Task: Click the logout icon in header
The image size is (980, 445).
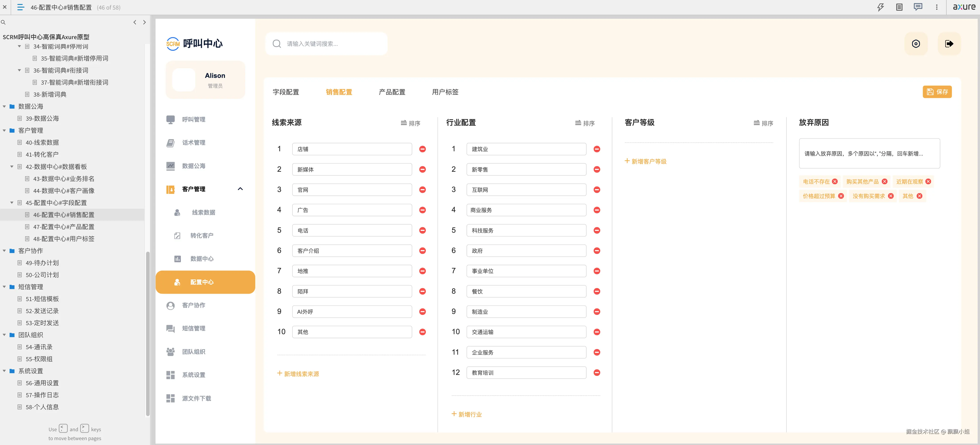Action: [x=949, y=44]
